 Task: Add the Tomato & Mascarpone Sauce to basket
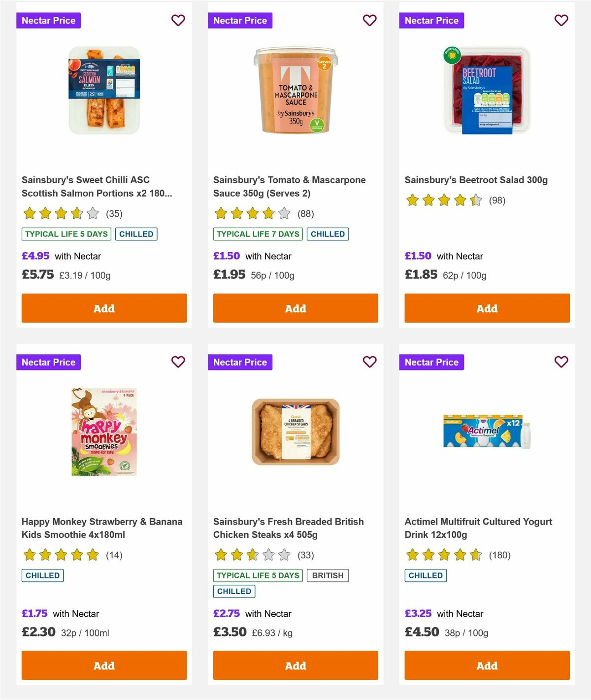pos(295,308)
